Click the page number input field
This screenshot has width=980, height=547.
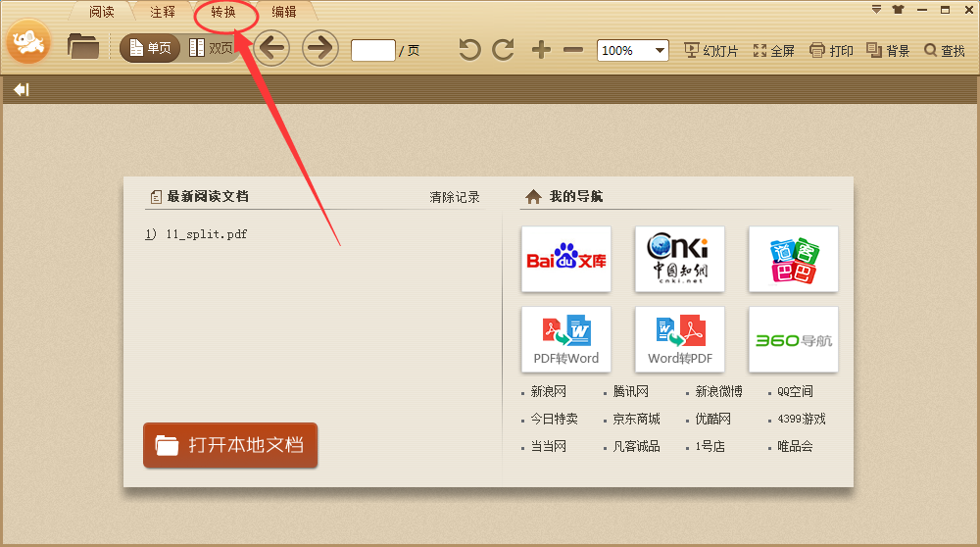tap(372, 50)
